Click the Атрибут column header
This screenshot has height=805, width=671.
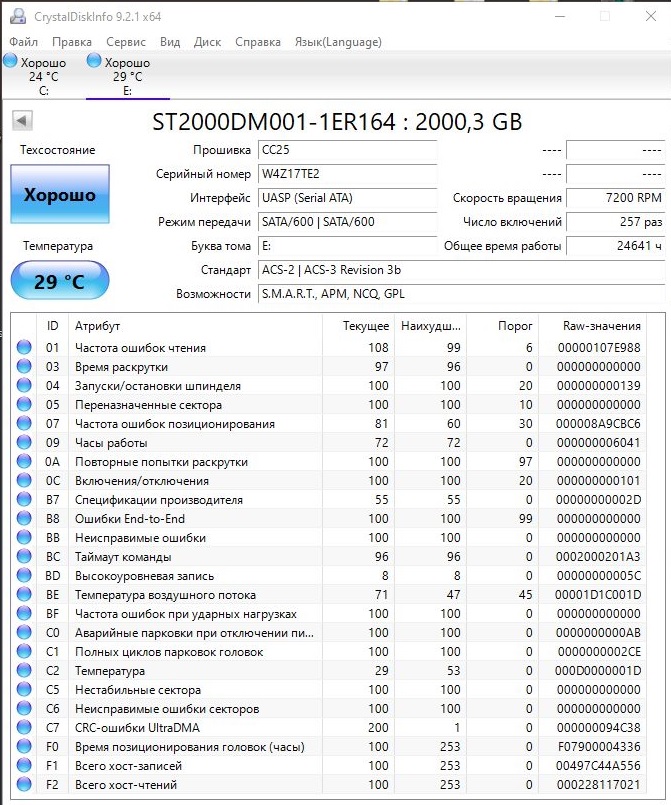tap(195, 325)
